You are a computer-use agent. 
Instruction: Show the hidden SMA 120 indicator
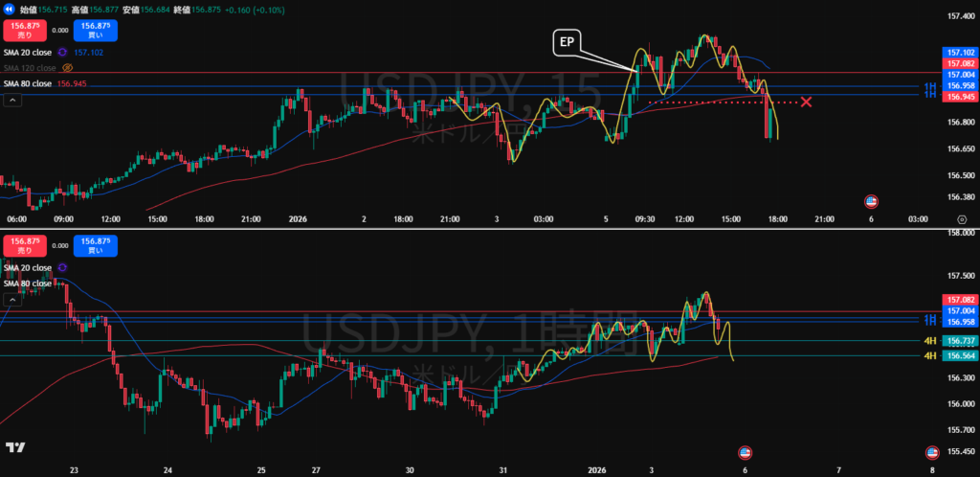pyautogui.click(x=67, y=68)
